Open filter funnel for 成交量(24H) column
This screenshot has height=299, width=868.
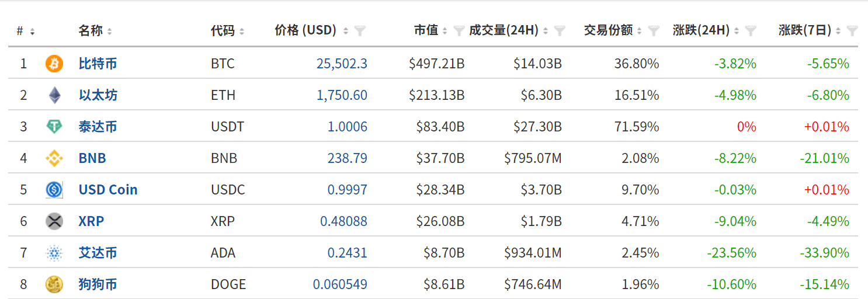560,31
